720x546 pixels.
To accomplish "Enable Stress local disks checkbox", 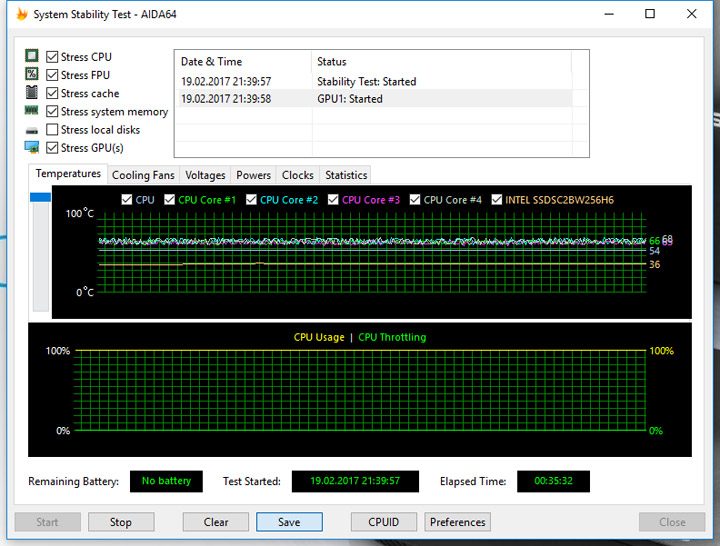I will pos(52,129).
